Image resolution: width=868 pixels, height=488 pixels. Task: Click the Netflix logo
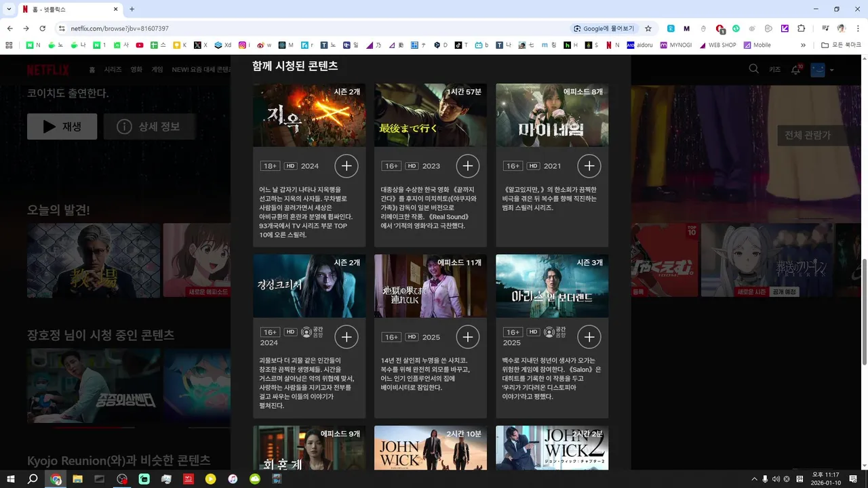pos(47,70)
